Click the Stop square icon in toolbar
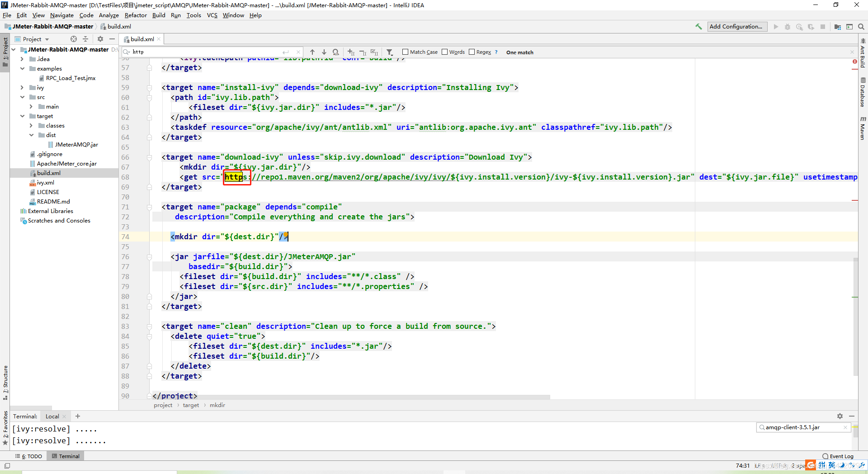868x474 pixels. tap(823, 27)
